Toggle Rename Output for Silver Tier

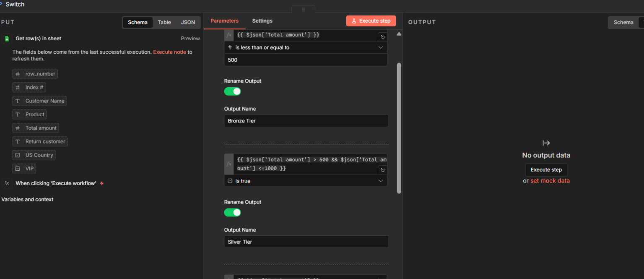(x=233, y=212)
